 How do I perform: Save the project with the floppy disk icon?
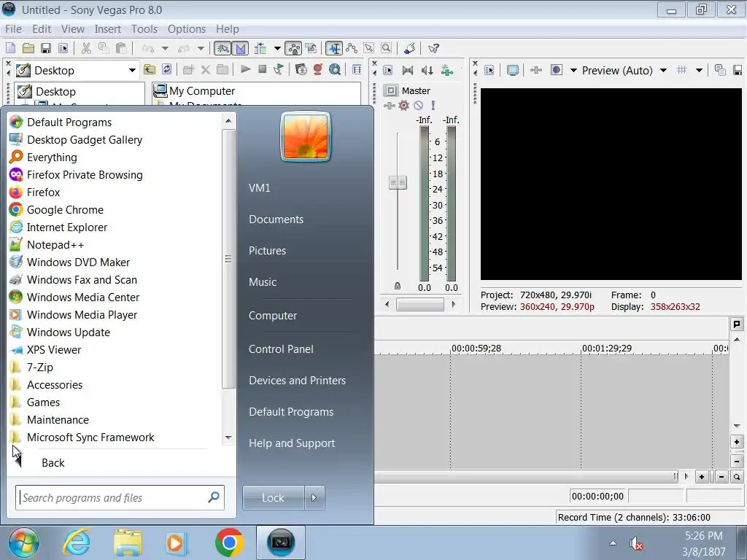(x=46, y=48)
